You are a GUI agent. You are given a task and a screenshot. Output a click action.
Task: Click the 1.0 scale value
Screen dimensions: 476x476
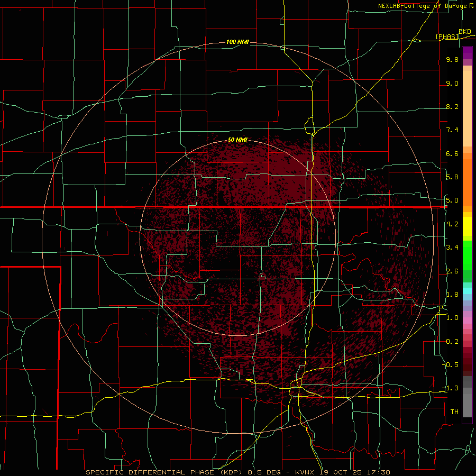pyautogui.click(x=452, y=318)
